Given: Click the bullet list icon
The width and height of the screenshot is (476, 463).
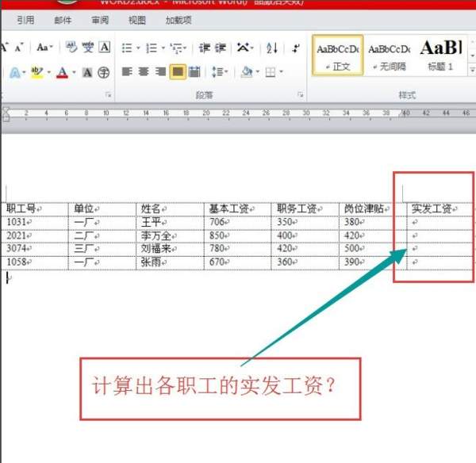Looking at the screenshot, I should coord(127,48).
